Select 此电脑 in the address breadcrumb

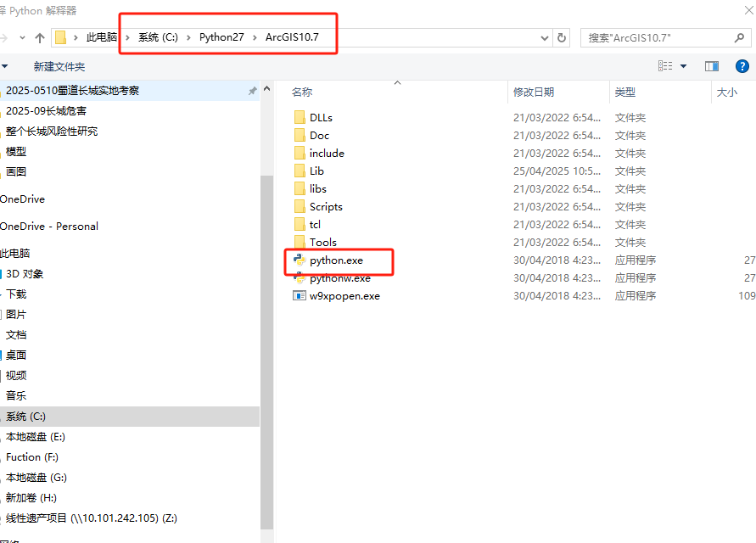(x=101, y=37)
